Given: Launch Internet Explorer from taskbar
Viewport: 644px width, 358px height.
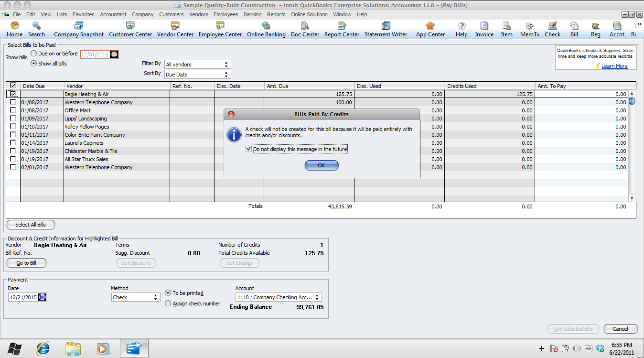Looking at the screenshot, I should (43, 348).
